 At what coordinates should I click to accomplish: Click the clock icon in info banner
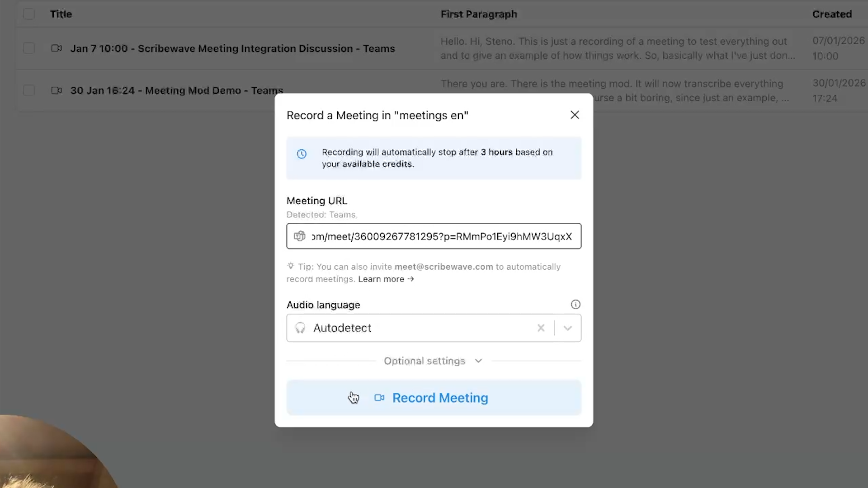302,154
